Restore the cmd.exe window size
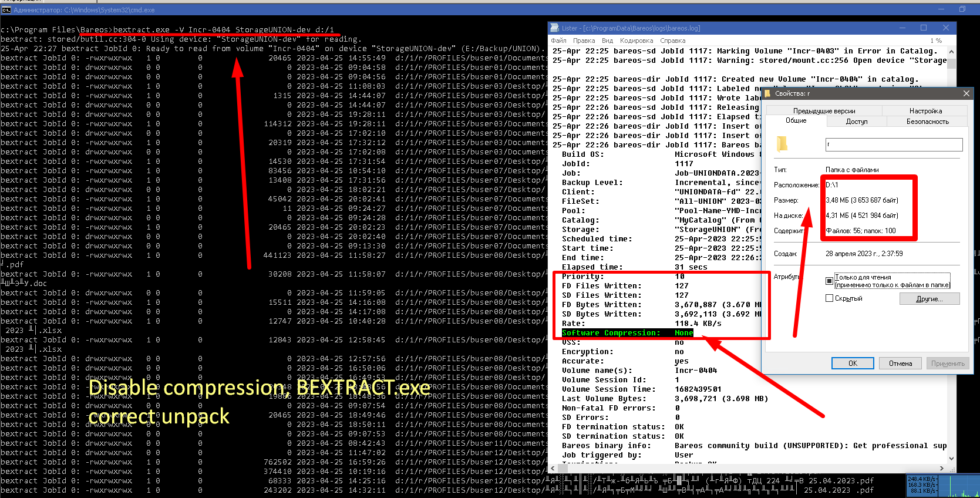This screenshot has height=498, width=980. click(962, 9)
